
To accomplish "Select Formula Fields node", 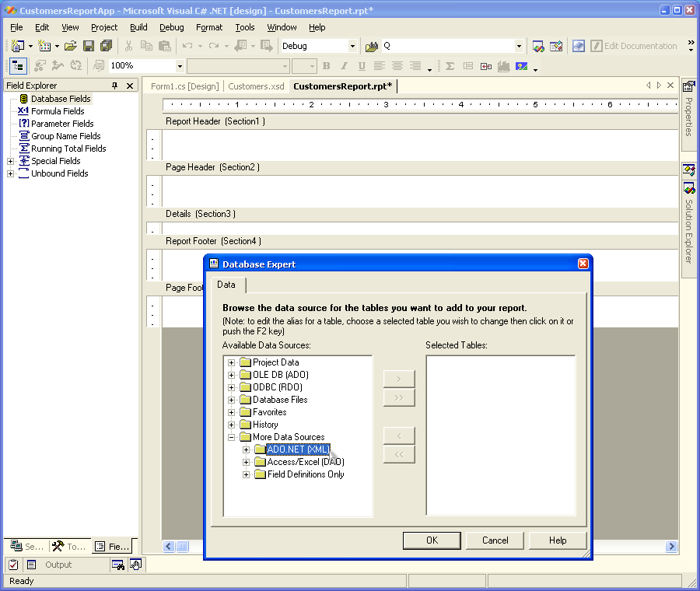I will pyautogui.click(x=58, y=111).
